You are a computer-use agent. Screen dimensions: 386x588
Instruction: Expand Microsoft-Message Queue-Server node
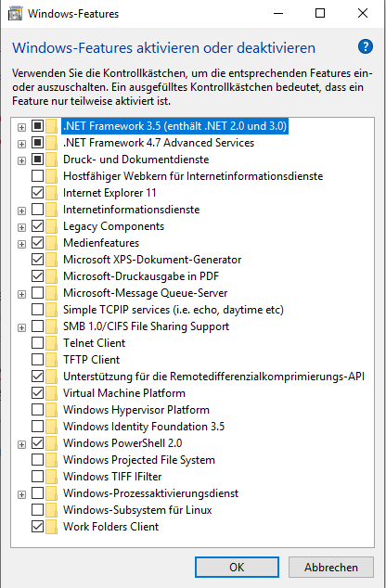pyautogui.click(x=21, y=294)
